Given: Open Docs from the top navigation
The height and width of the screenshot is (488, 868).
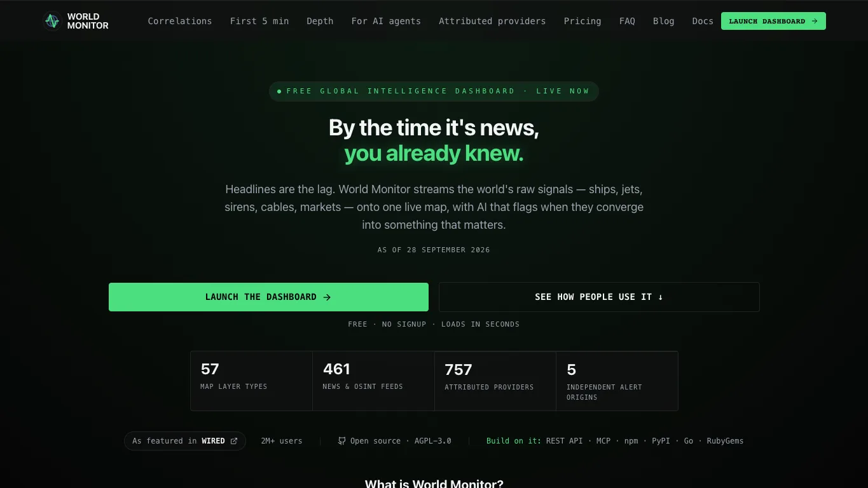Looking at the screenshot, I should coord(703,21).
